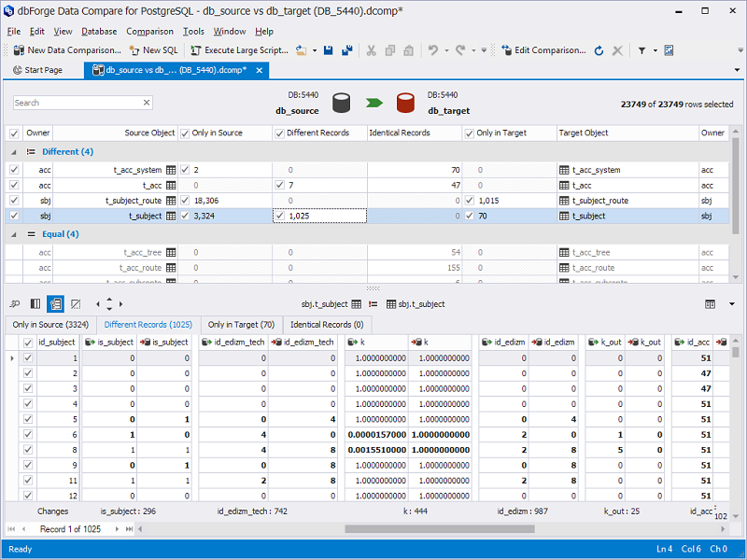Click the Open file folder icon
This screenshot has height=560, width=747.
(301, 50)
